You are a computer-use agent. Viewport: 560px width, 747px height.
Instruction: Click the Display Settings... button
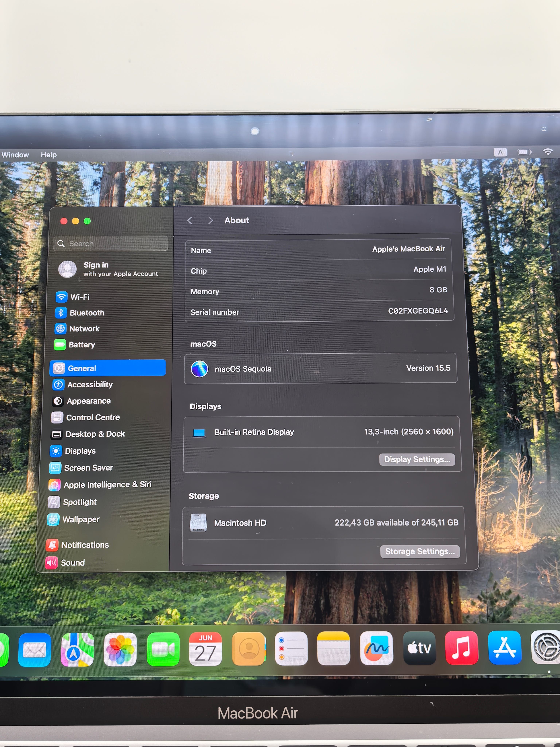coord(417,459)
